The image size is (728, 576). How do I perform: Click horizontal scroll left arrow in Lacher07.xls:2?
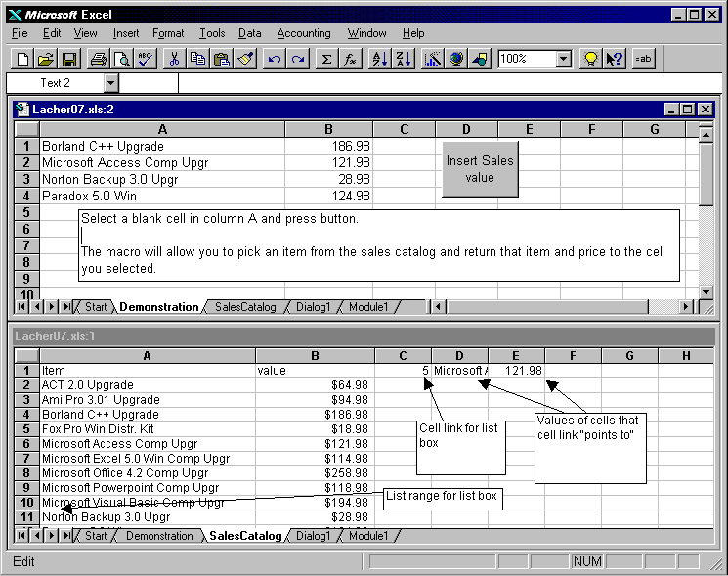coord(439,307)
